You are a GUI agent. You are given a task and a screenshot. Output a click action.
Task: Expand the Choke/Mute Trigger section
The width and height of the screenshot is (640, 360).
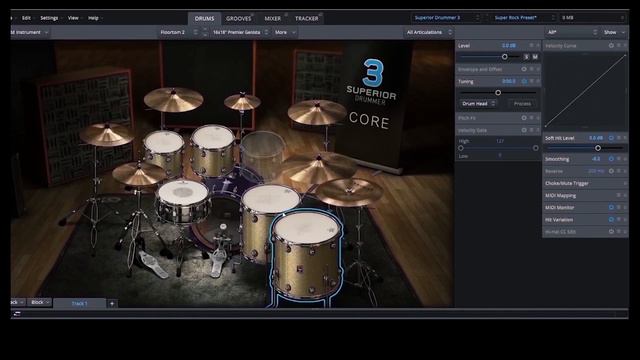[x=585, y=183]
